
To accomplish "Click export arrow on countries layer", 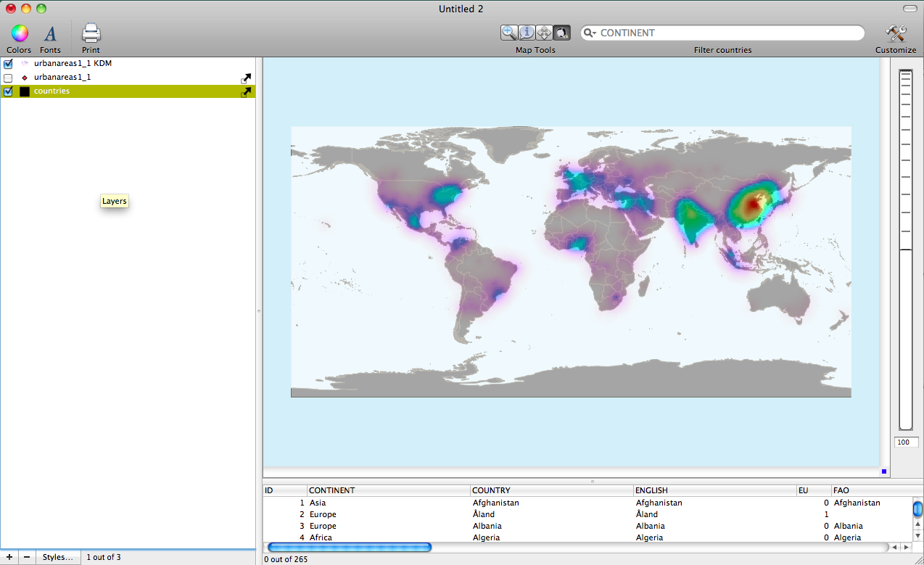I will coord(246,92).
